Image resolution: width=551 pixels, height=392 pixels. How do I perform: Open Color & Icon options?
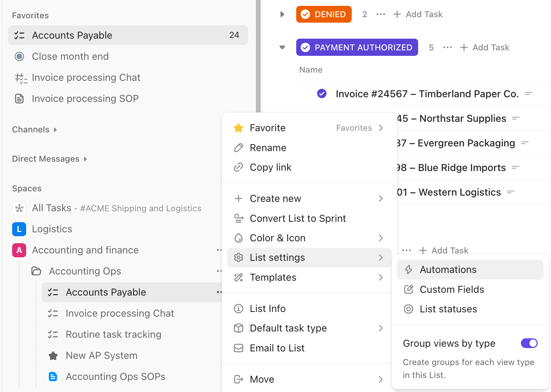(x=278, y=238)
